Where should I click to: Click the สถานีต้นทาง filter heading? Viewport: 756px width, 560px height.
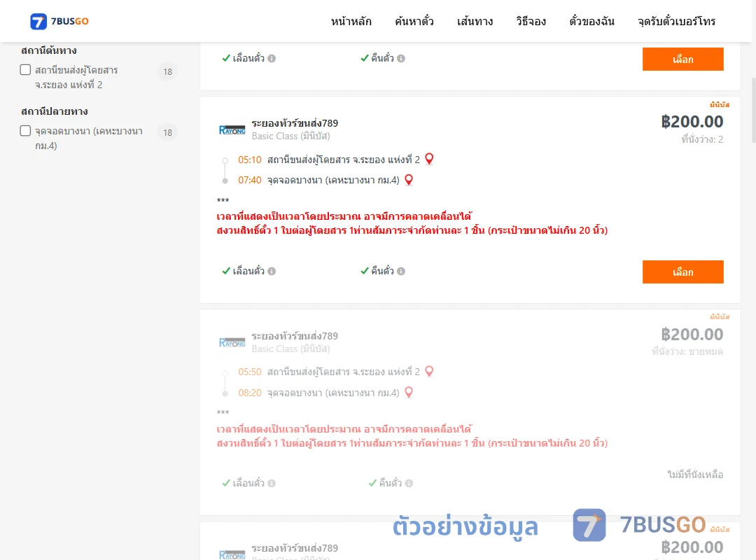[x=49, y=50]
